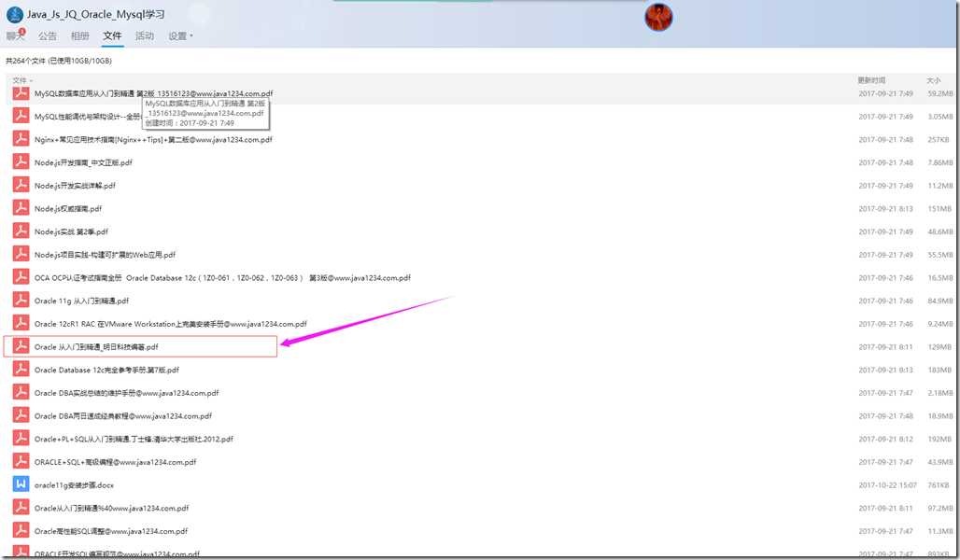The height and width of the screenshot is (560, 960).
Task: Click PDF icon of Node.js项目实践 Web应用 file
Action: pos(21,254)
